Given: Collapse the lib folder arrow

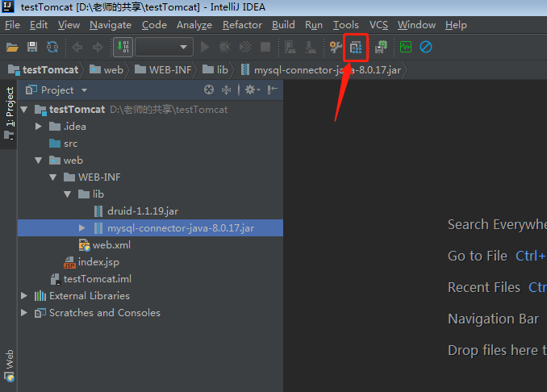Looking at the screenshot, I should pos(68,194).
